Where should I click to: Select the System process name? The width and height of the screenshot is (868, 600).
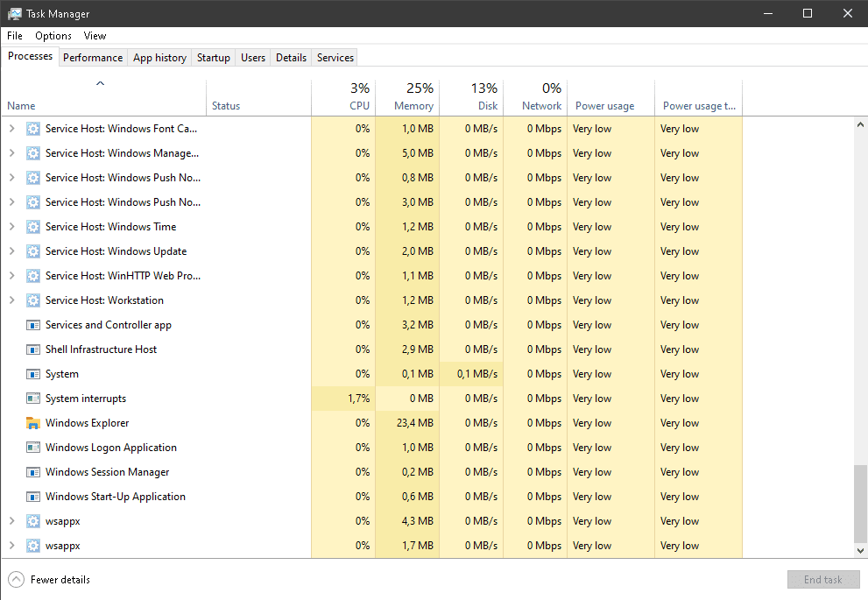tap(62, 374)
